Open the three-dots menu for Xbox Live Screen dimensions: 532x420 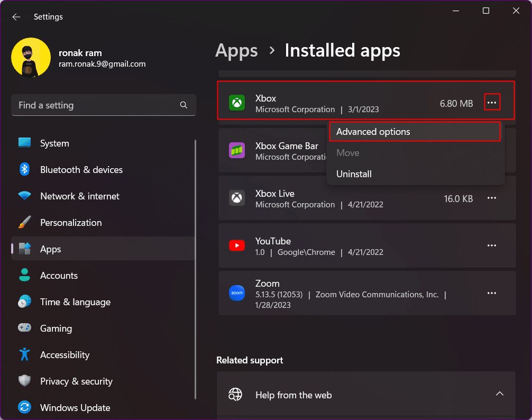[492, 198]
